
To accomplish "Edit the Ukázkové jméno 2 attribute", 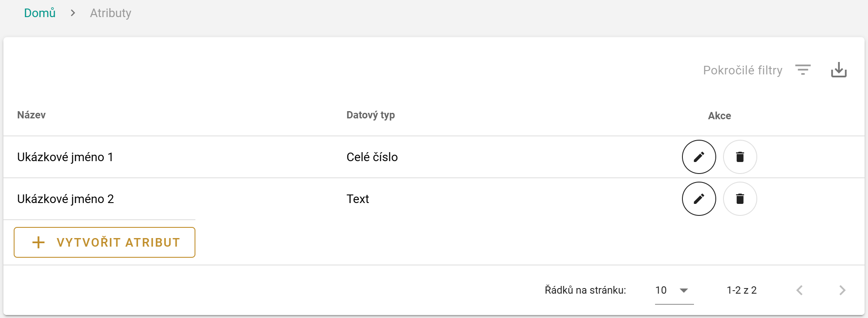I will pos(699,199).
